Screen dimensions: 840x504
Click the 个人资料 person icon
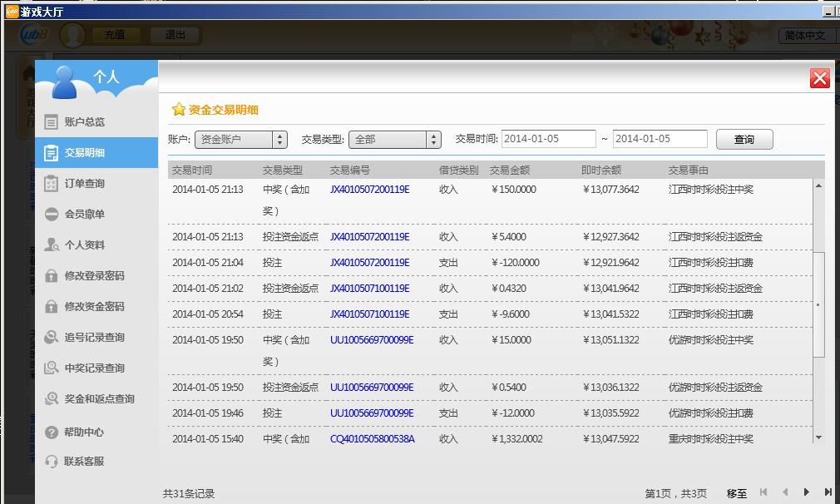52,245
